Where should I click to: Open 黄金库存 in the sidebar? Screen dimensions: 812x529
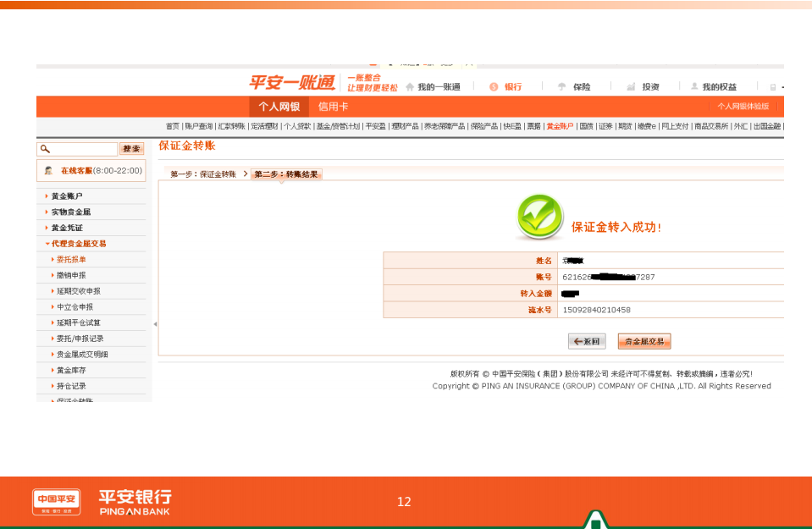(71, 371)
